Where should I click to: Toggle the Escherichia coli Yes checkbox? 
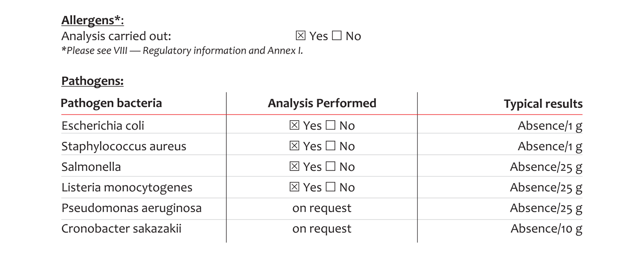tap(294, 125)
